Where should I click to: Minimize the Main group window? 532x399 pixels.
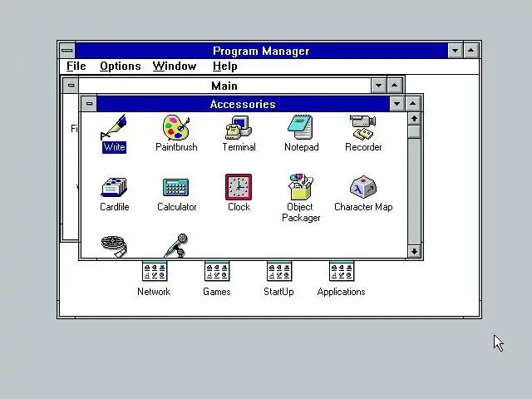[x=378, y=86]
